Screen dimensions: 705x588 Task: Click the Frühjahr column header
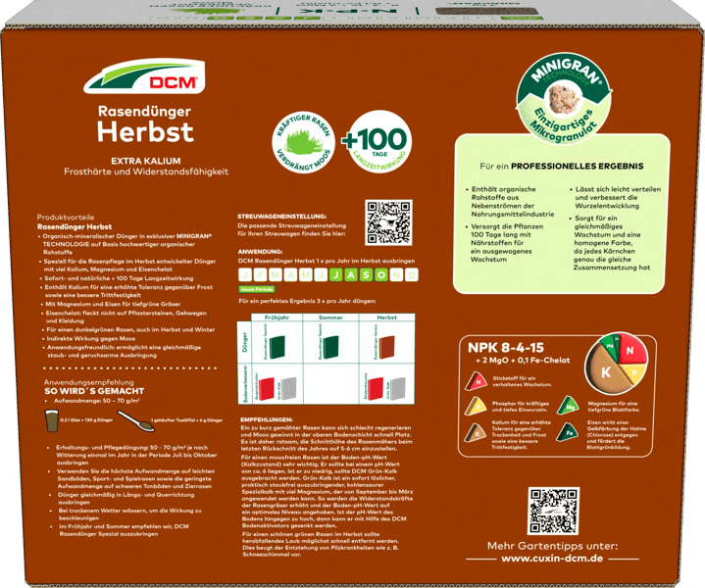277,318
